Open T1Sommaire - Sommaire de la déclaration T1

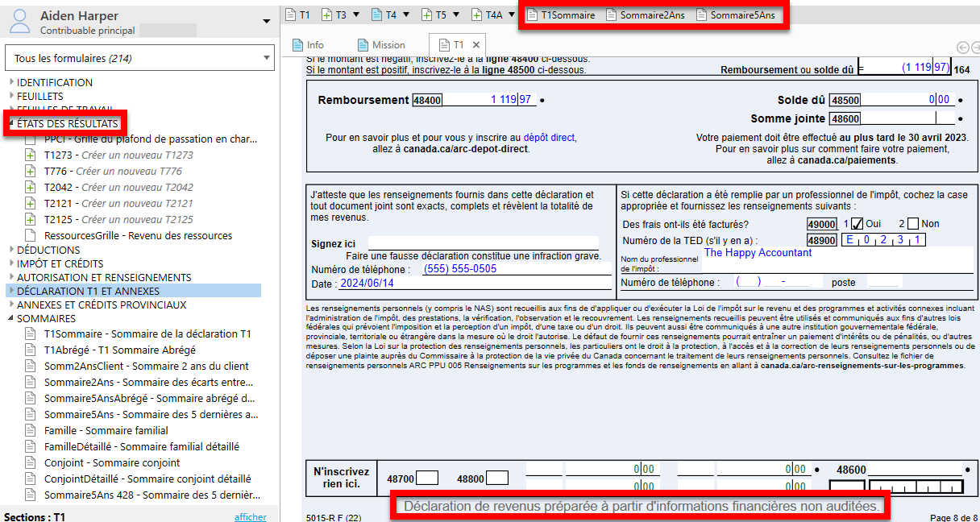(147, 334)
